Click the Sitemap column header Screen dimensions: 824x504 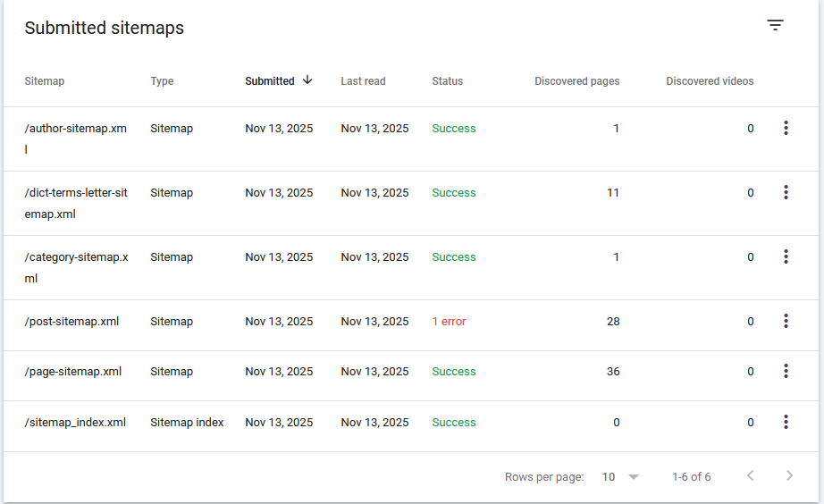tap(45, 81)
